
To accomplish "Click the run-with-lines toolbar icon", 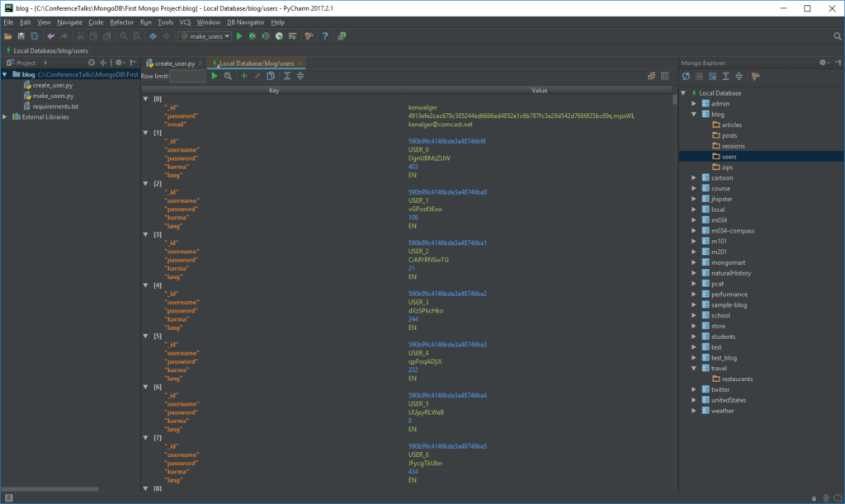I will (293, 36).
